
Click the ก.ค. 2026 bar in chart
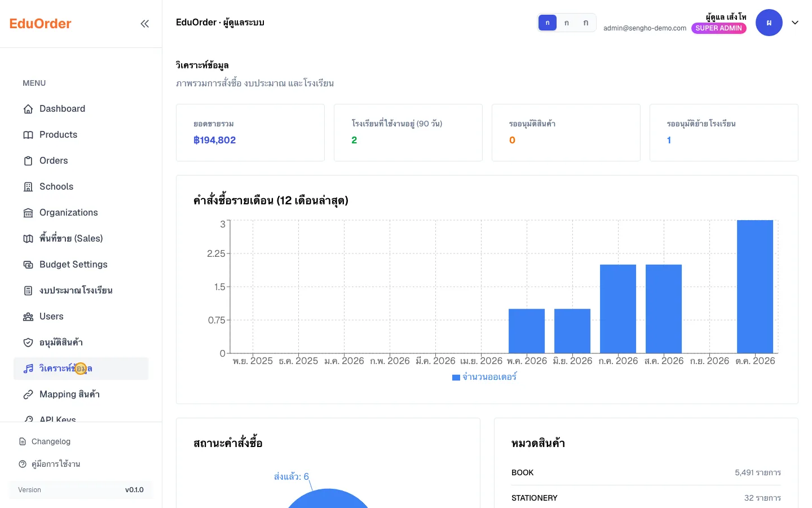pyautogui.click(x=618, y=309)
